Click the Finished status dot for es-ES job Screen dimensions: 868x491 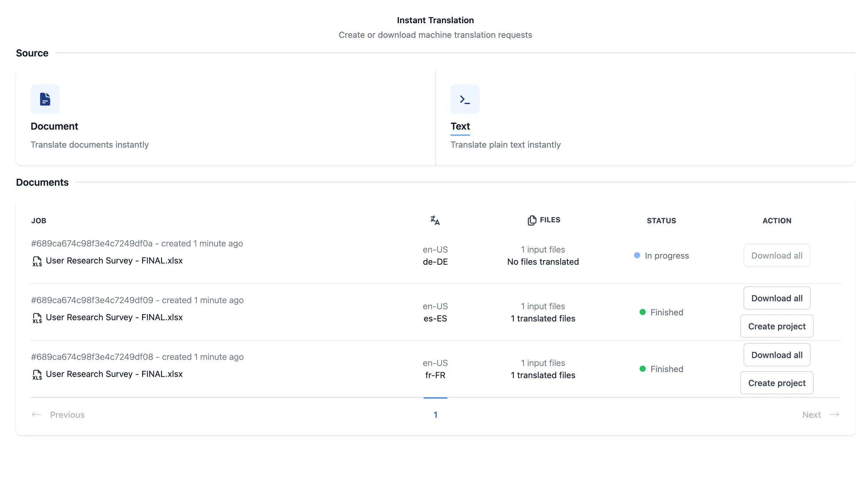[643, 312]
